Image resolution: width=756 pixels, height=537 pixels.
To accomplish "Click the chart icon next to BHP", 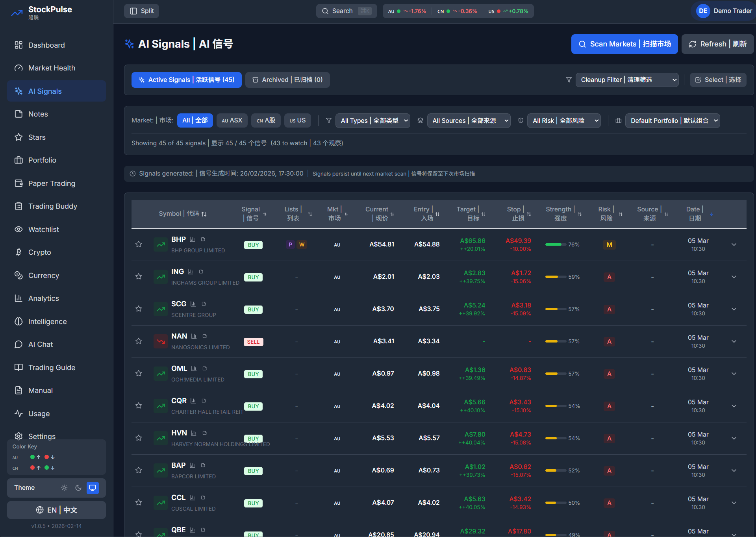I will pos(192,239).
